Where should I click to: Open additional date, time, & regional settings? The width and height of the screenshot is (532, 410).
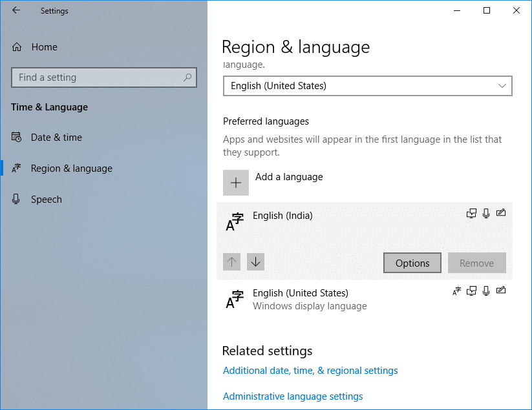[x=310, y=370]
